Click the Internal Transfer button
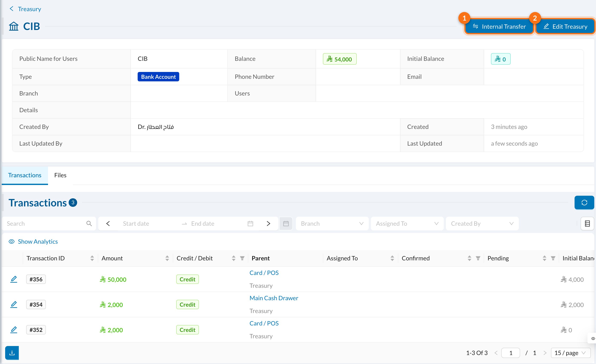The height and width of the screenshot is (364, 596). 499,26
